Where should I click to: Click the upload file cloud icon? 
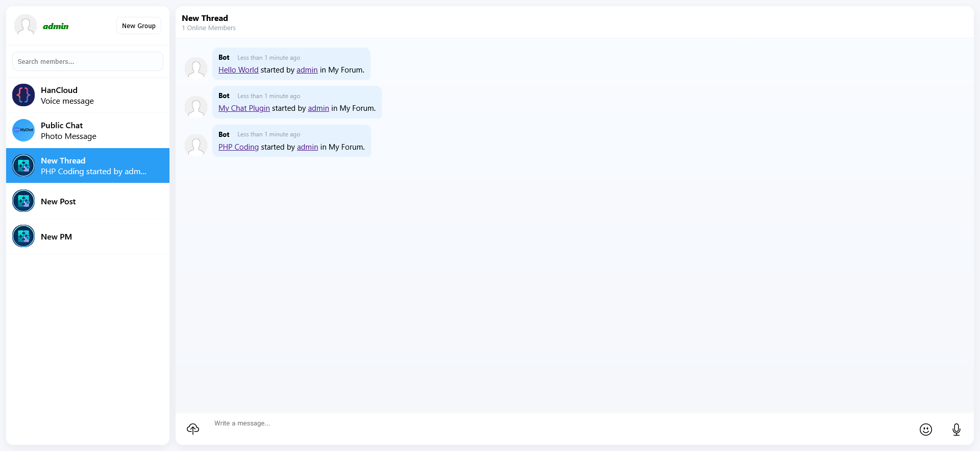click(193, 429)
